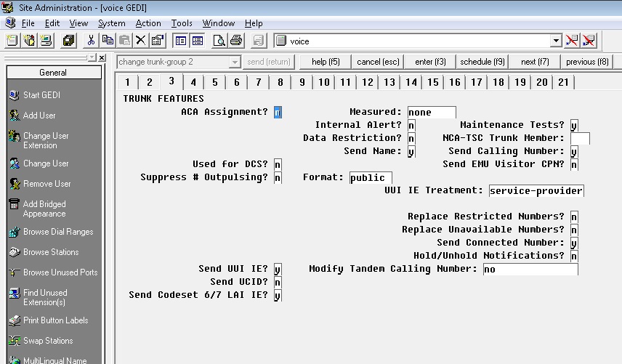Image resolution: width=622 pixels, height=364 pixels.
Task: Click the copy toolbar icon
Action: click(x=108, y=41)
